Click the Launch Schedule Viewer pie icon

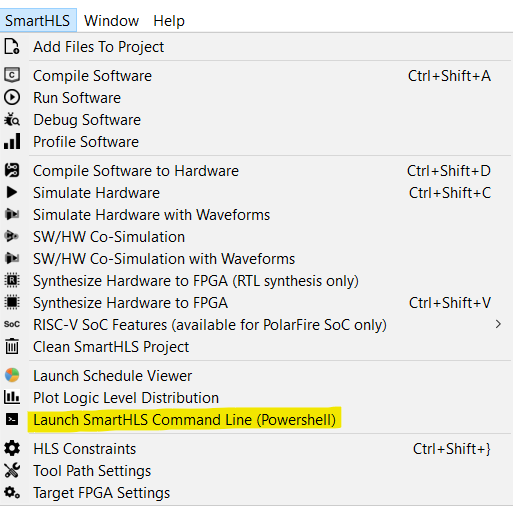pyautogui.click(x=12, y=375)
